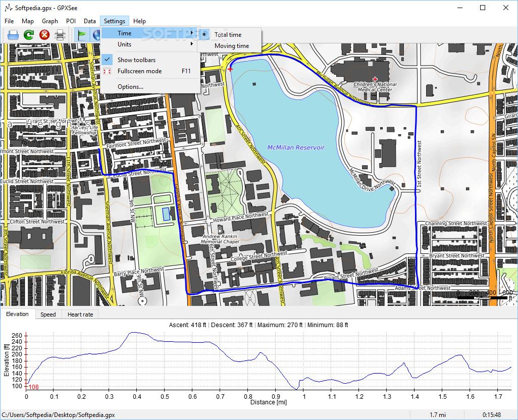Expand the Time submenu

tap(149, 33)
